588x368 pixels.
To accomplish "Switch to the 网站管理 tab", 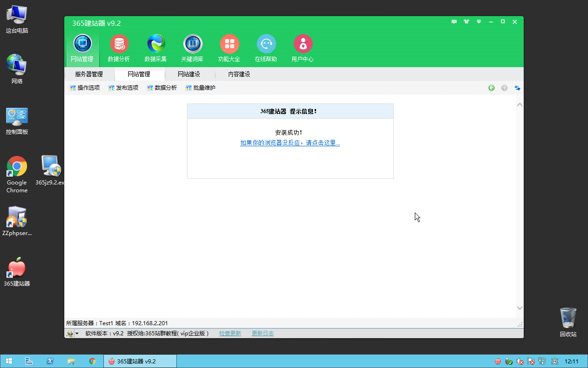I will (139, 74).
